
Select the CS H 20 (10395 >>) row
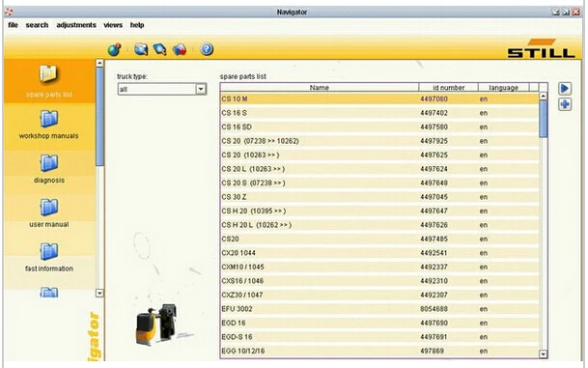tap(379, 211)
